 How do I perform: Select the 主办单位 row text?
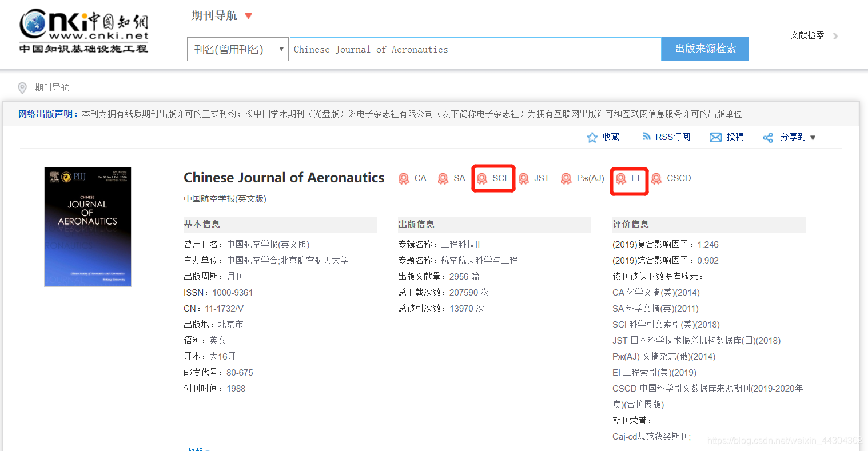coord(266,261)
